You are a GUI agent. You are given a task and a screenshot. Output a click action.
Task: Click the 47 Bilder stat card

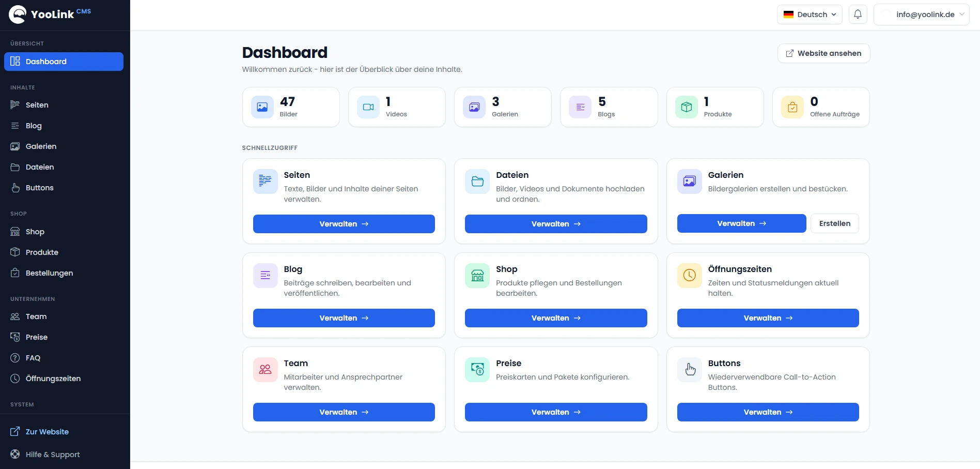pos(291,107)
